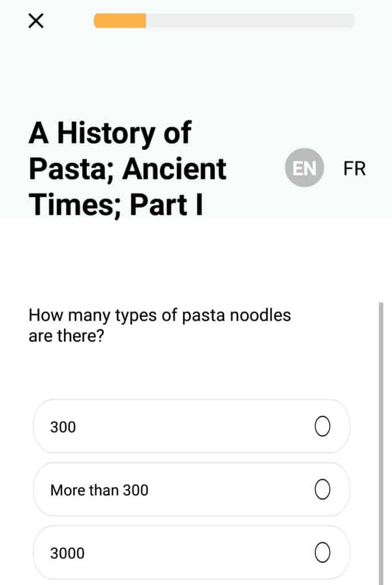Mark the 3000 radio button
Image resolution: width=392 pixels, height=585 pixels.
322,552
